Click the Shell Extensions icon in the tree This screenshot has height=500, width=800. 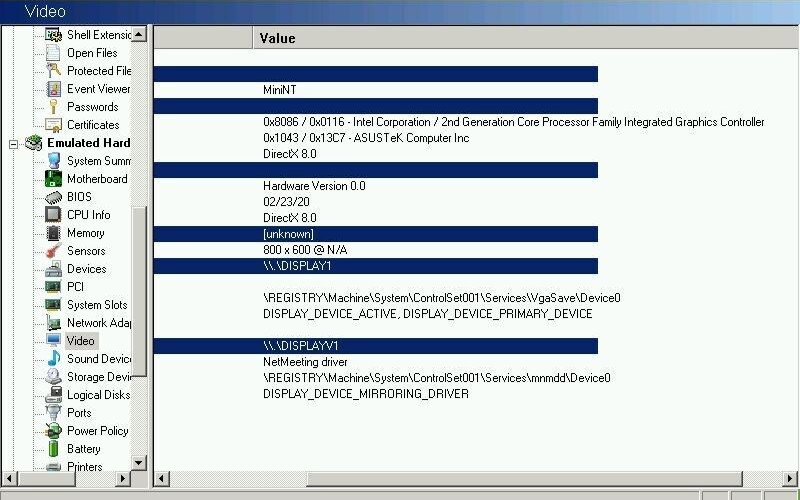coord(53,35)
